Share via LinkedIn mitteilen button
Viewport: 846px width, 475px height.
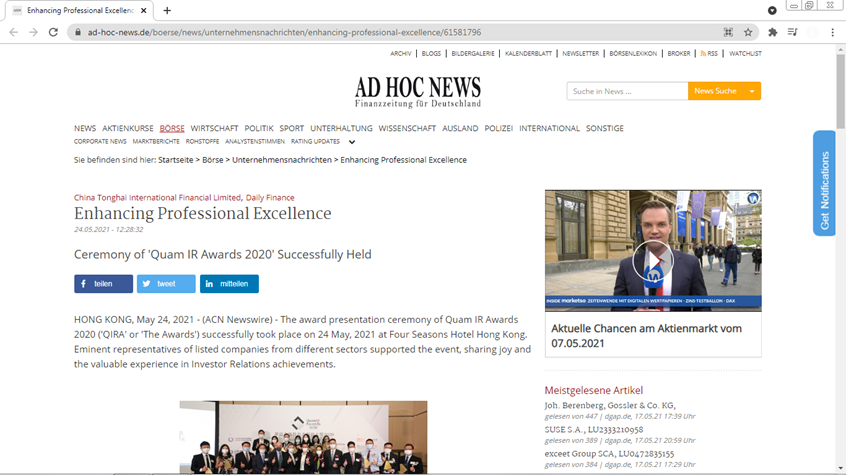pos(229,284)
